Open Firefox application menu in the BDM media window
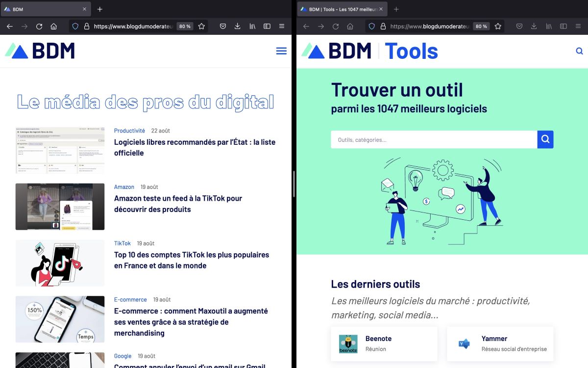Screen dimensions: 588x368 (x=282, y=26)
